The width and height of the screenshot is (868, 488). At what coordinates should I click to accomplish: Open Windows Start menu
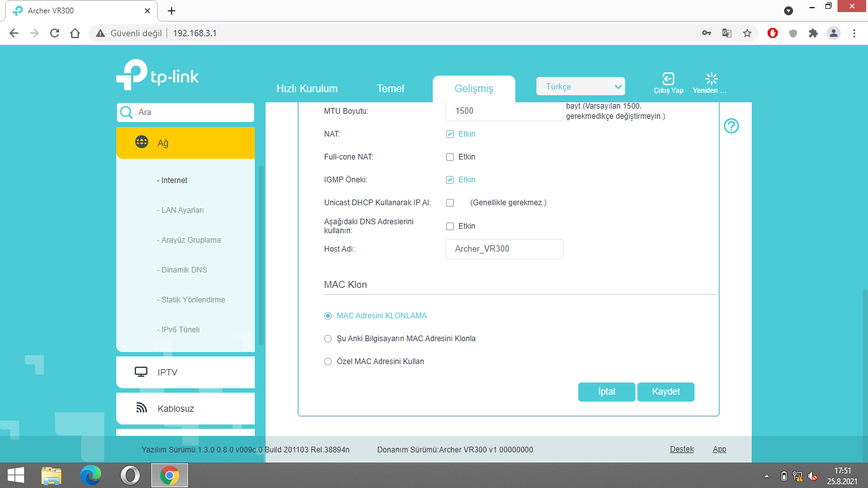point(15,475)
